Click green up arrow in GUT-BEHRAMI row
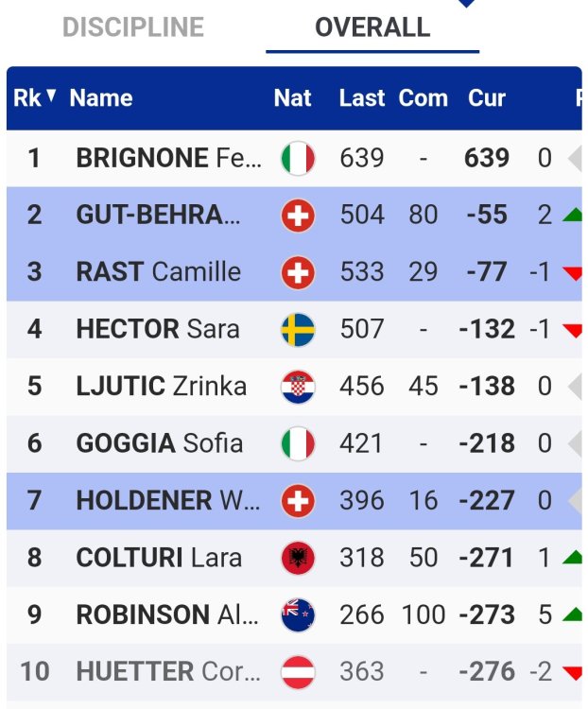The image size is (588, 709). (x=571, y=216)
